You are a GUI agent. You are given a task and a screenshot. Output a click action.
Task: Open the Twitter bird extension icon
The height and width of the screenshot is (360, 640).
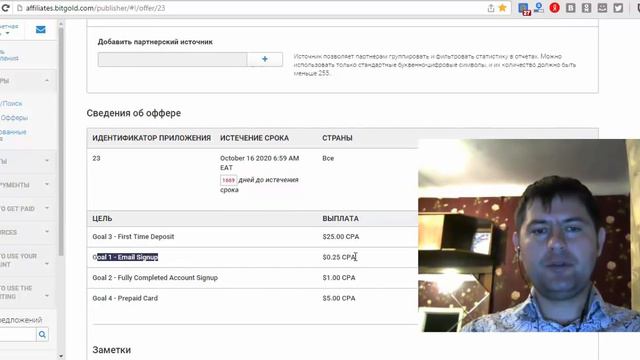pos(618,8)
